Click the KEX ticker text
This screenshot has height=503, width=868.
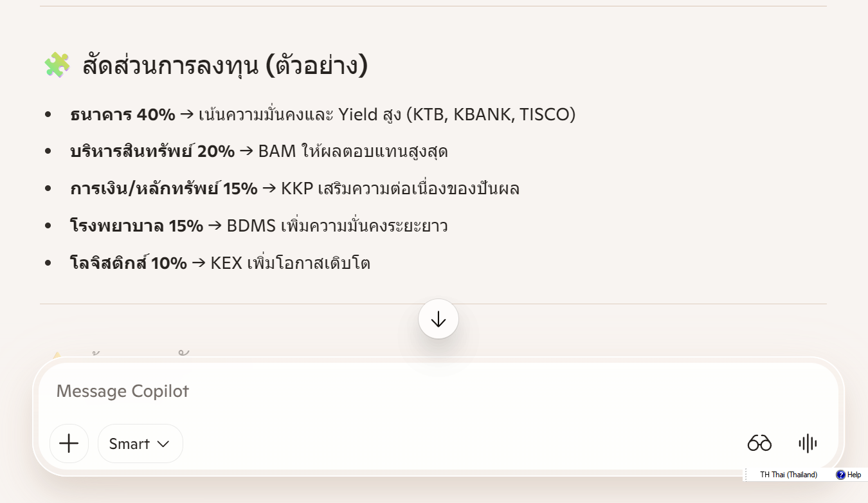pyautogui.click(x=226, y=264)
